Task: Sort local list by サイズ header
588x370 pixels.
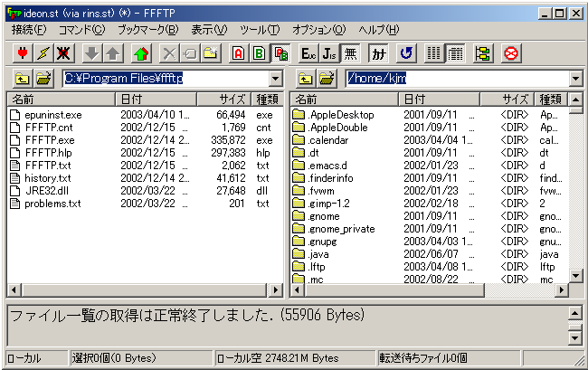Action: (x=223, y=100)
